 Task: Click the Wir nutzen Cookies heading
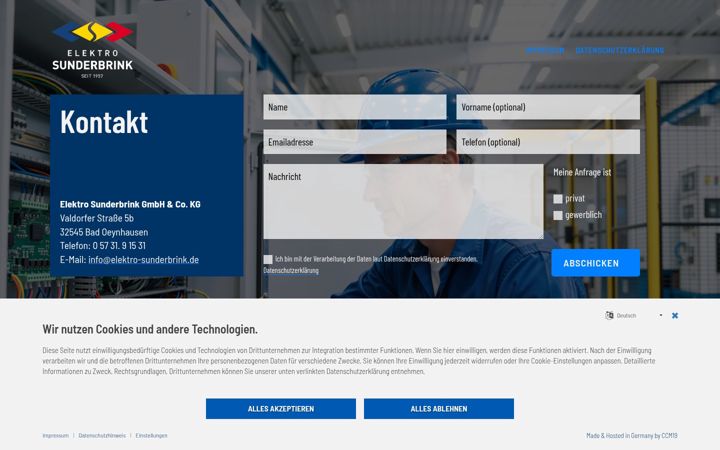coord(150,329)
